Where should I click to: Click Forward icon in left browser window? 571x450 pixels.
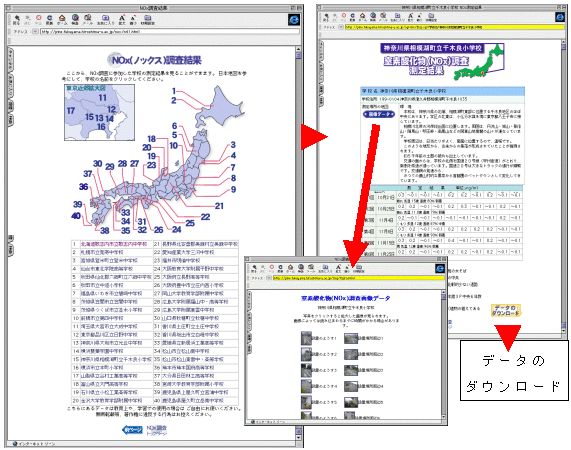coord(28,19)
